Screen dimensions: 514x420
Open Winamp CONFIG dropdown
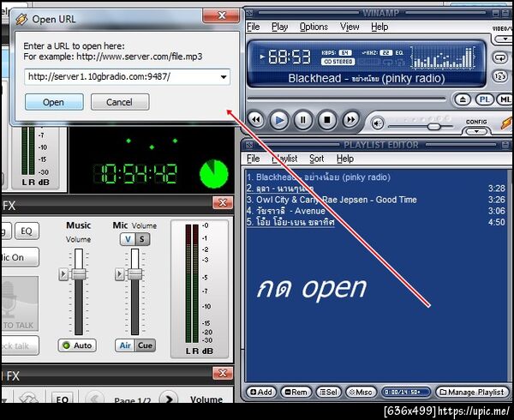pos(476,131)
